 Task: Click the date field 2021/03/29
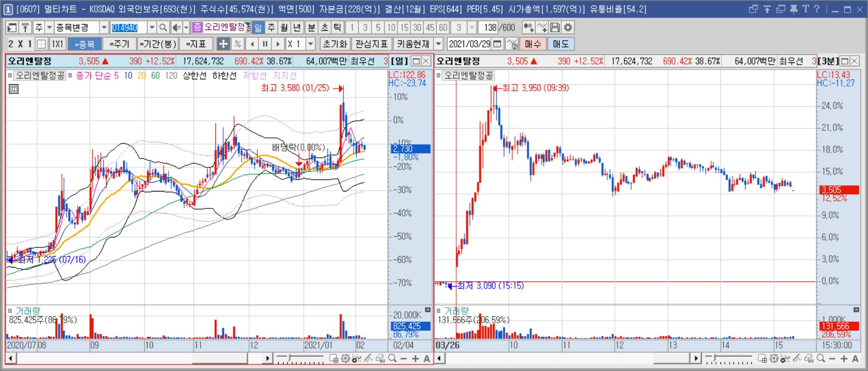pos(469,44)
